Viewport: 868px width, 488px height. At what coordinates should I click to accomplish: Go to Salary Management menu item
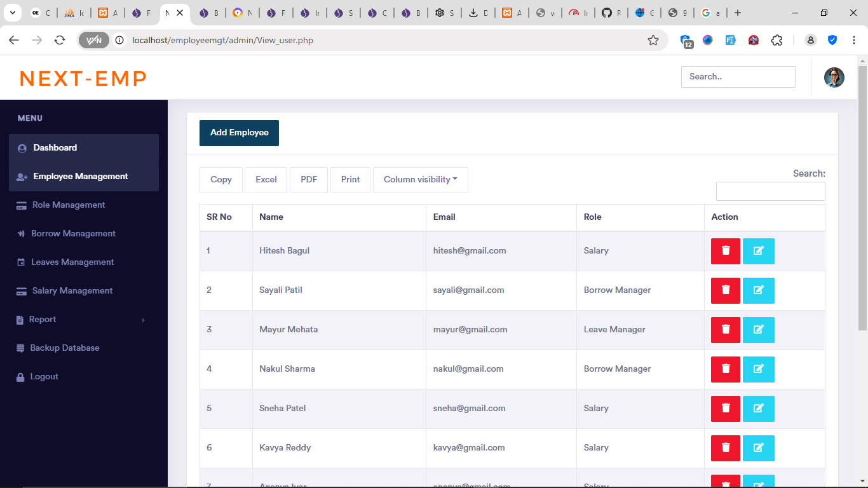72,291
